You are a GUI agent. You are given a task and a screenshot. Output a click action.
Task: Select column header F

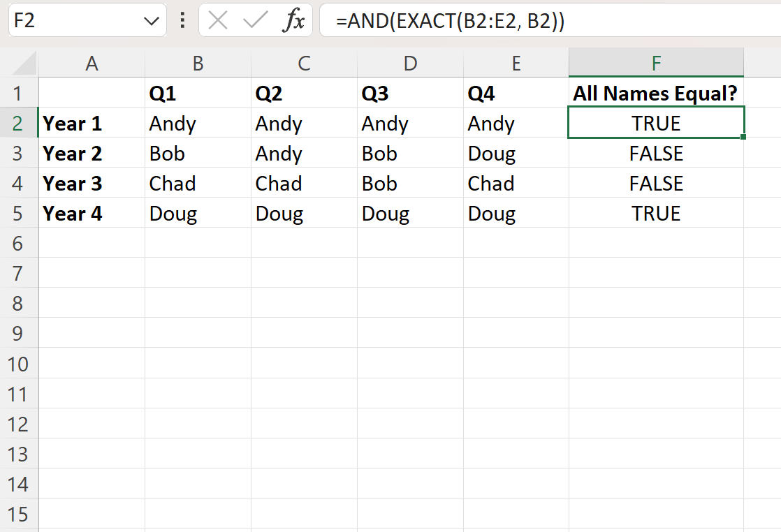[x=655, y=63]
